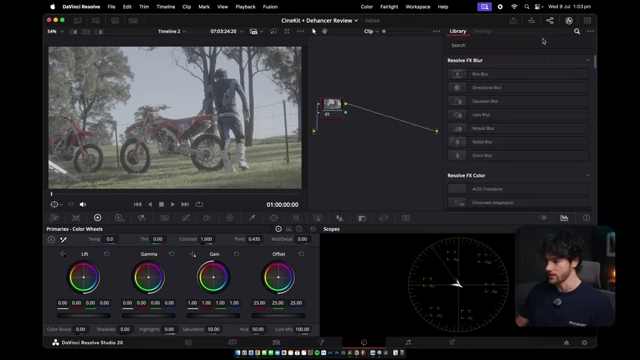The width and height of the screenshot is (640, 360).
Task: Open the Playback menu
Action: pyautogui.click(x=245, y=7)
